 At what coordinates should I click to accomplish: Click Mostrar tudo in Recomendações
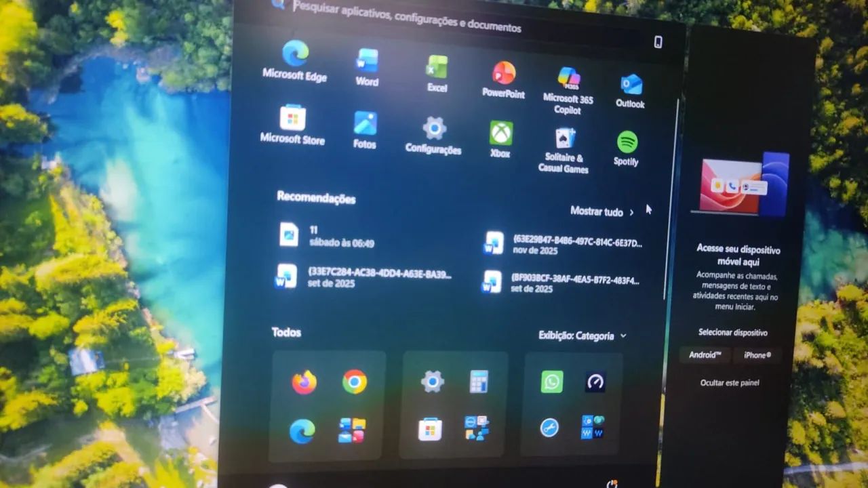[602, 211]
